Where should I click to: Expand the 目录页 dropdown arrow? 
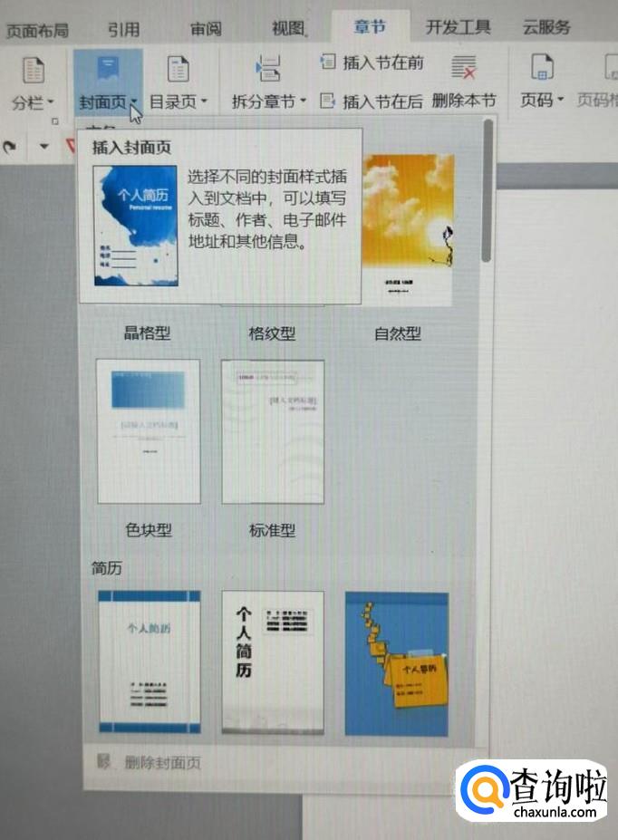(x=204, y=101)
